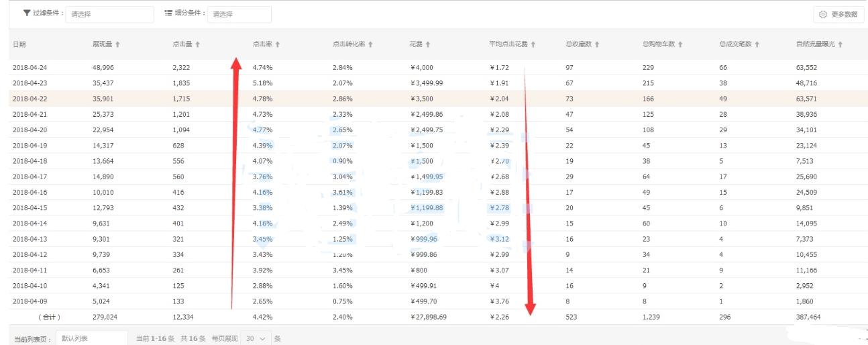Select the 2018-04-13 date cell
Screen dimensions: 868x345
[x=31, y=239]
